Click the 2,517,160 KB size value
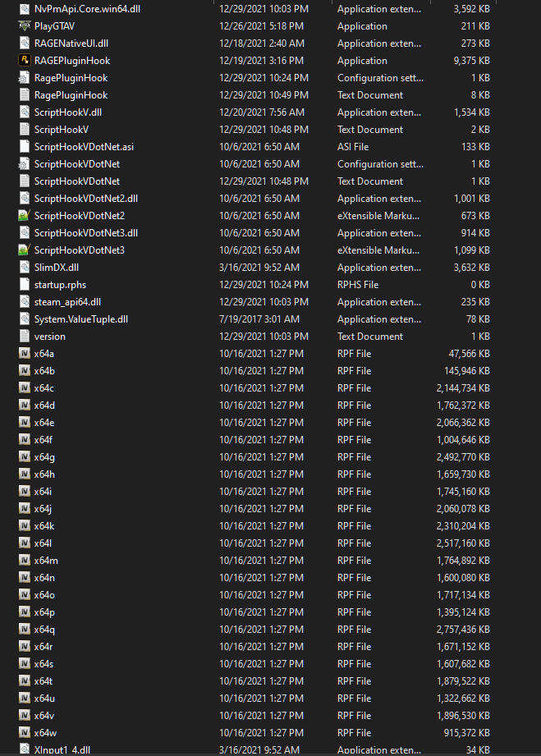The width and height of the screenshot is (541, 756). coord(463,543)
